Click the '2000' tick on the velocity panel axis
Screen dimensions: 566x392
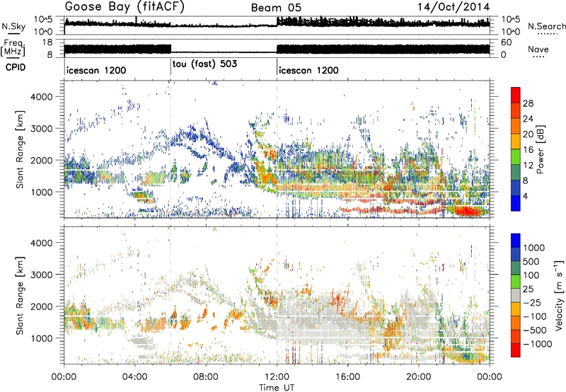click(41, 306)
